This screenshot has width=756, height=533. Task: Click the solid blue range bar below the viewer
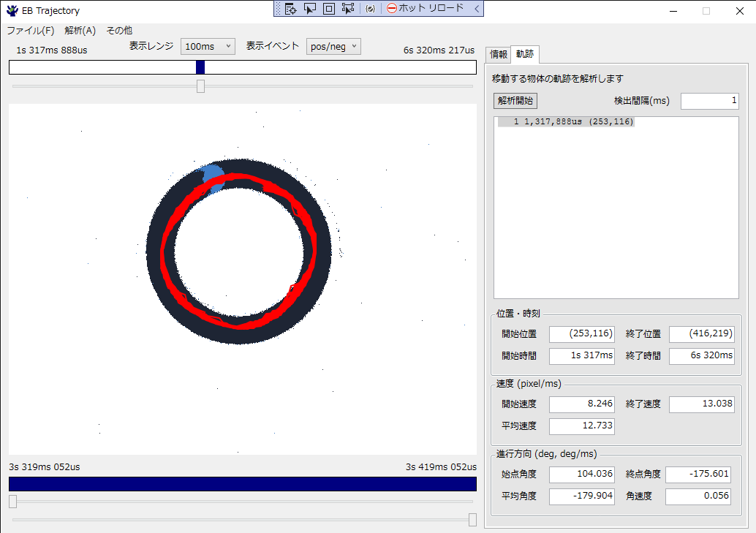pyautogui.click(x=243, y=484)
